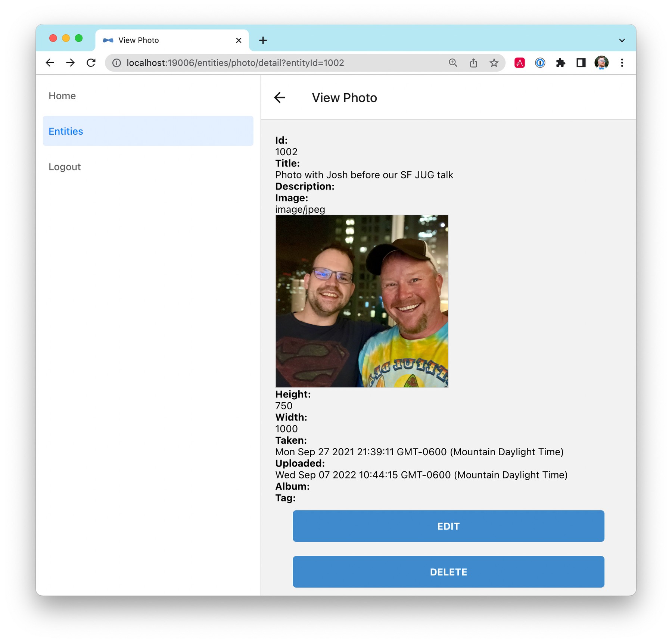View site information for localhost

click(x=116, y=63)
